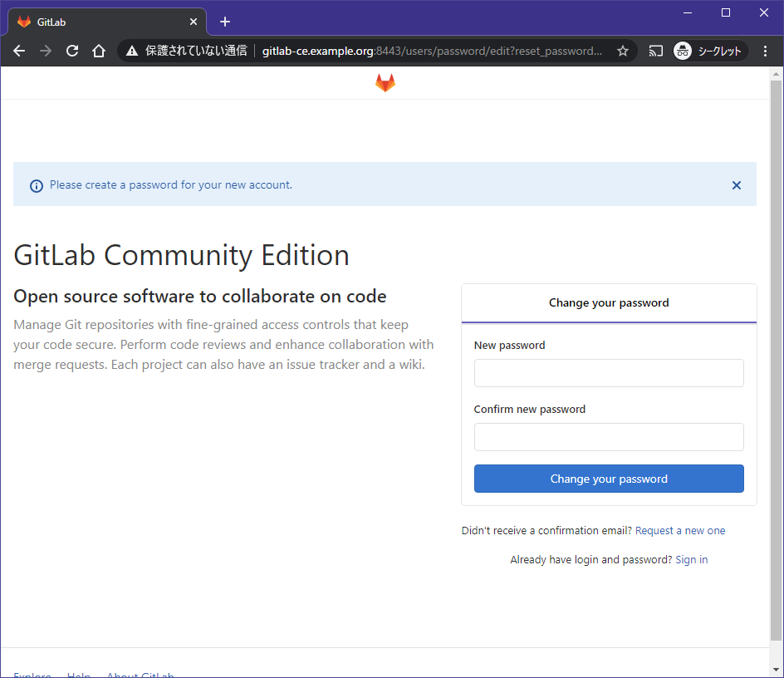Viewport: 784px width, 678px height.
Task: Open the browser home page icon
Action: pyautogui.click(x=99, y=51)
